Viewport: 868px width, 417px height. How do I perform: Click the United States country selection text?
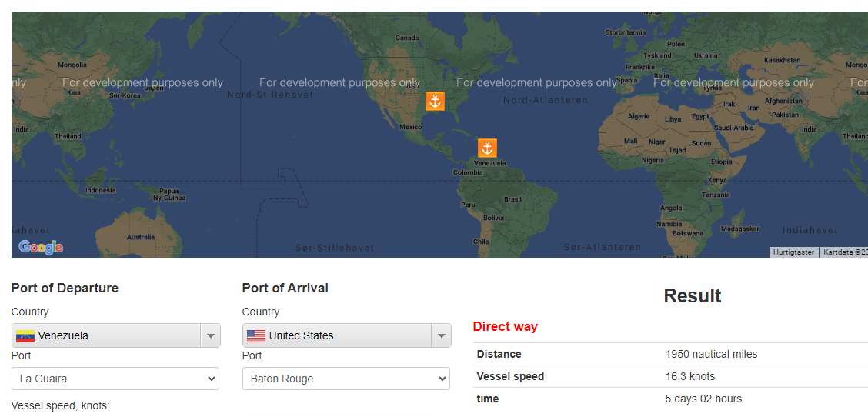301,336
